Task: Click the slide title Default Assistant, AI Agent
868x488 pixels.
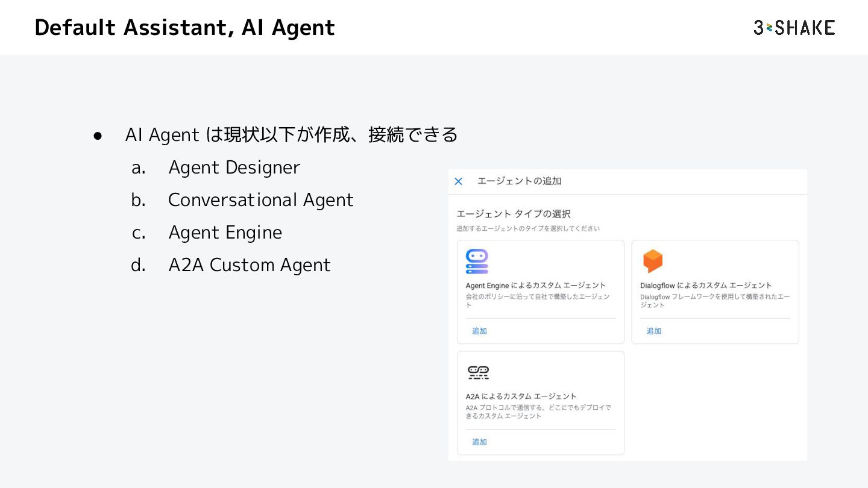Action: tap(184, 28)
